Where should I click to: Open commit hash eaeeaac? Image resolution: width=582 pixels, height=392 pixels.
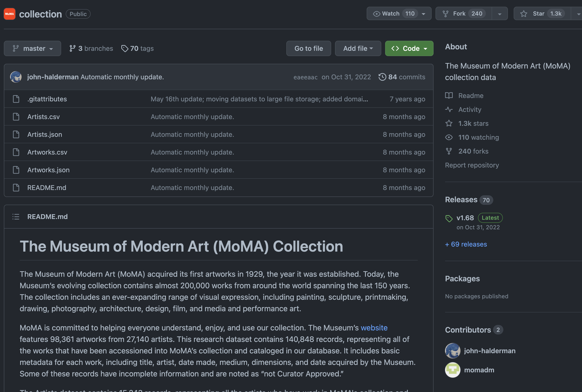tap(305, 77)
